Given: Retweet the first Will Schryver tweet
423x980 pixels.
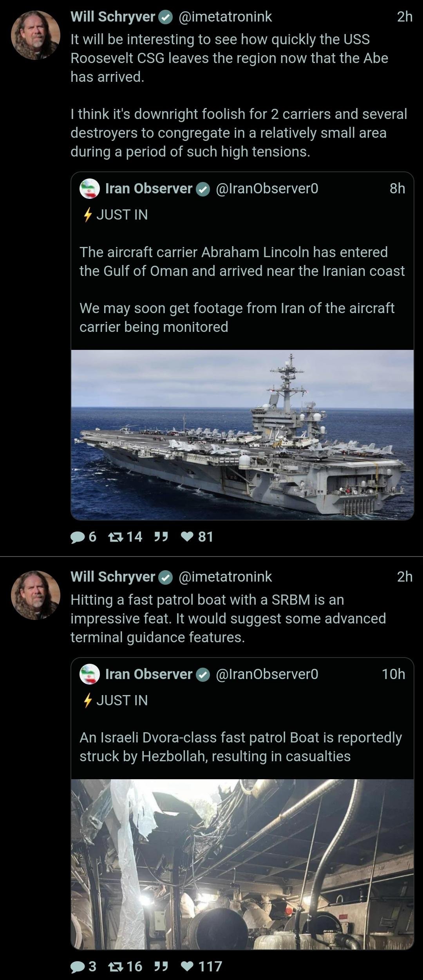Looking at the screenshot, I should coord(115,537).
